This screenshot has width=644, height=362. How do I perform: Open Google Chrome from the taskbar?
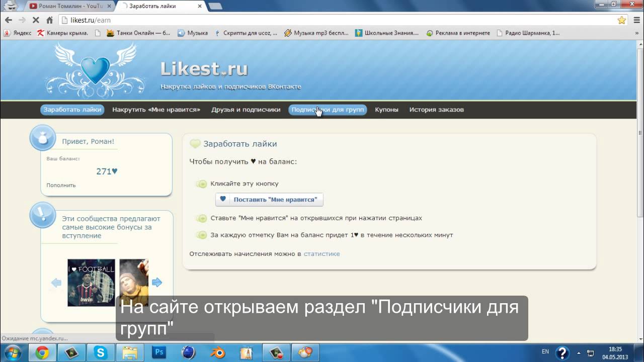(42, 352)
